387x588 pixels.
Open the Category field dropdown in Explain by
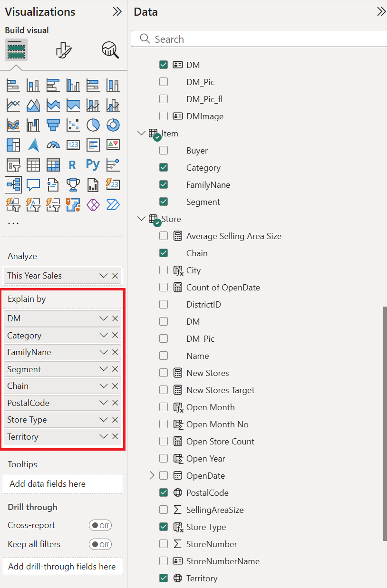pyautogui.click(x=103, y=335)
